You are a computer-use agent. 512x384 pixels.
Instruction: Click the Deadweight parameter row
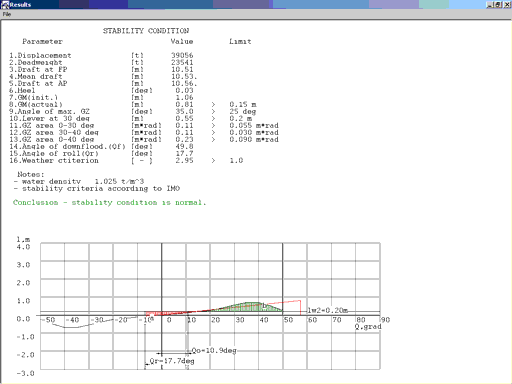(x=101, y=62)
